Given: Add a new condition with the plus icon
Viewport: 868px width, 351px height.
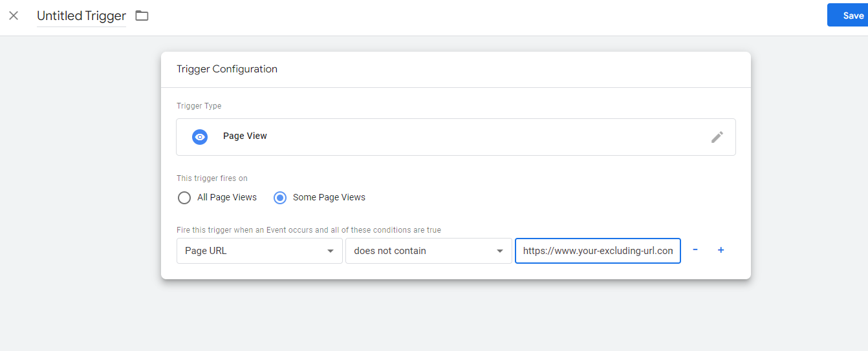Looking at the screenshot, I should [x=721, y=250].
